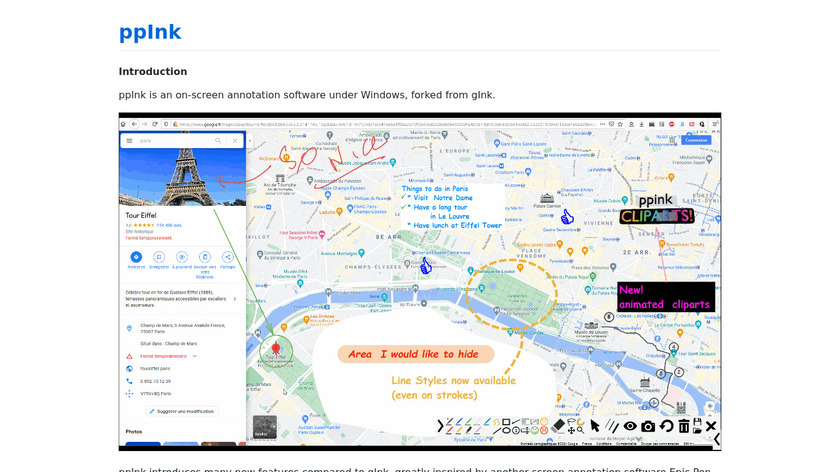Collapse toolbar with the corner chevron
840x472 pixels.
[x=717, y=439]
